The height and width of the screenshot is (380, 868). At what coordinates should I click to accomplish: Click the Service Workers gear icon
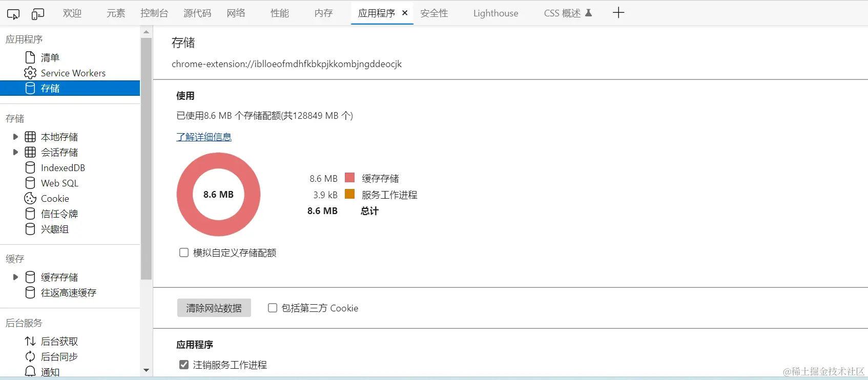(x=30, y=73)
